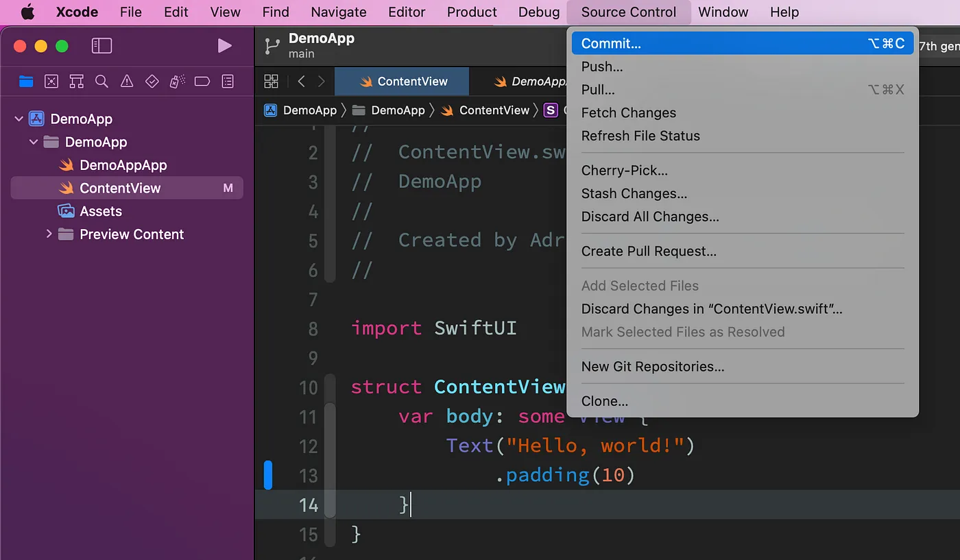Open the Project navigator folder icon
The image size is (960, 560).
[x=26, y=82]
